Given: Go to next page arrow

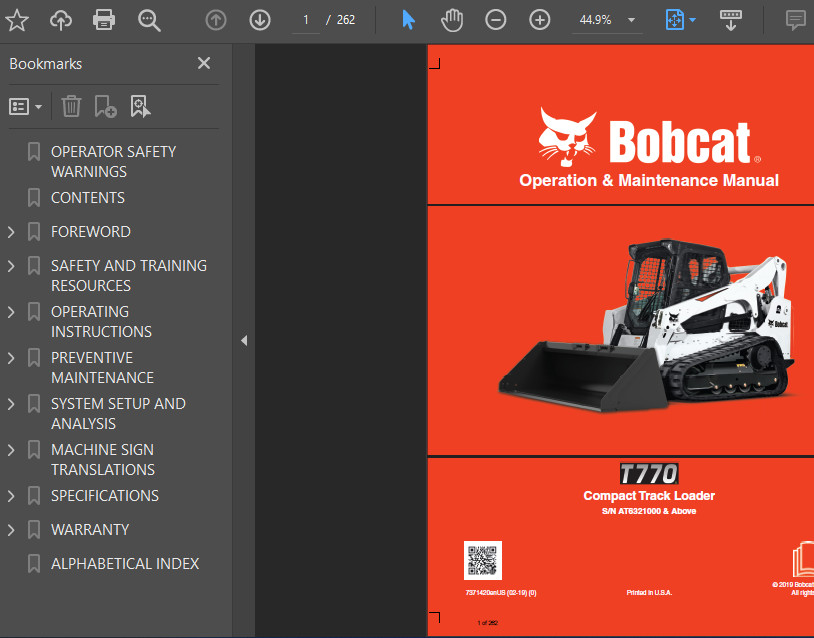Looking at the screenshot, I should (260, 20).
